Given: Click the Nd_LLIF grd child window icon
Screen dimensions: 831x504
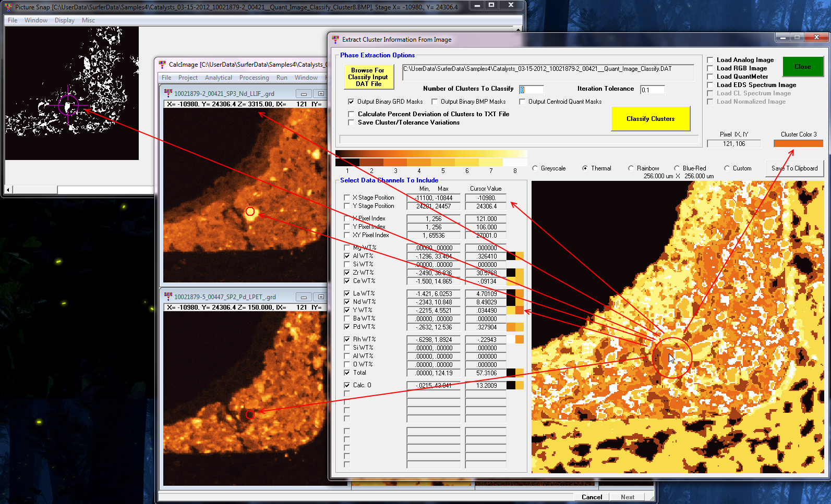Looking at the screenshot, I should [168, 93].
